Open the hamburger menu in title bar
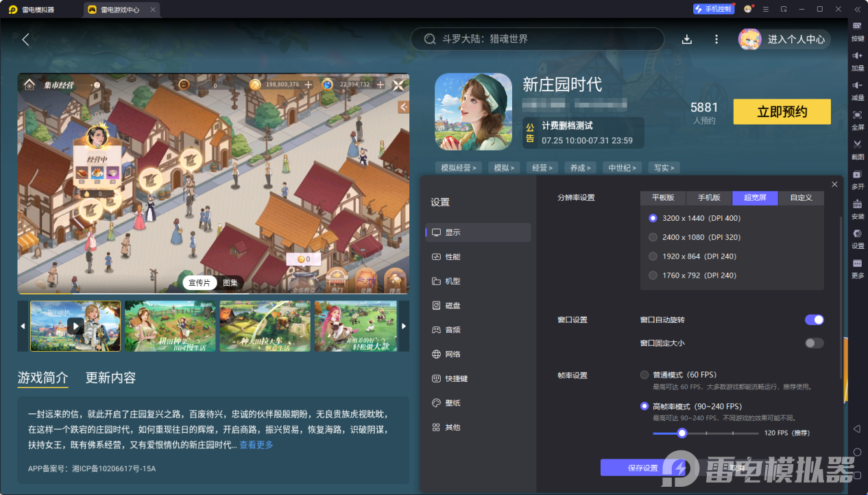The width and height of the screenshot is (868, 495). 766,9
